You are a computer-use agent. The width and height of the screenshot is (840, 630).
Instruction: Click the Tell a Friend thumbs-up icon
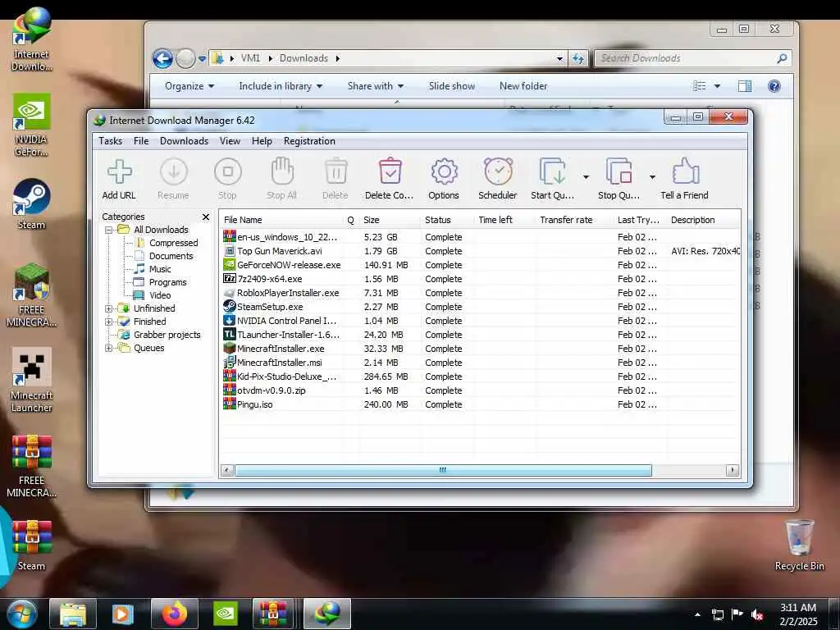click(x=685, y=178)
